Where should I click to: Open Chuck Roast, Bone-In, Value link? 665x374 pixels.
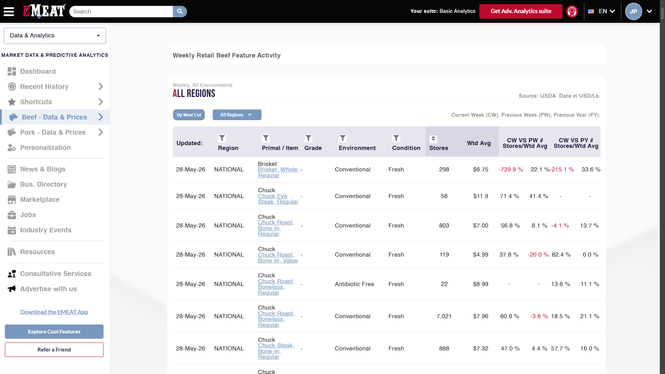[278, 257]
